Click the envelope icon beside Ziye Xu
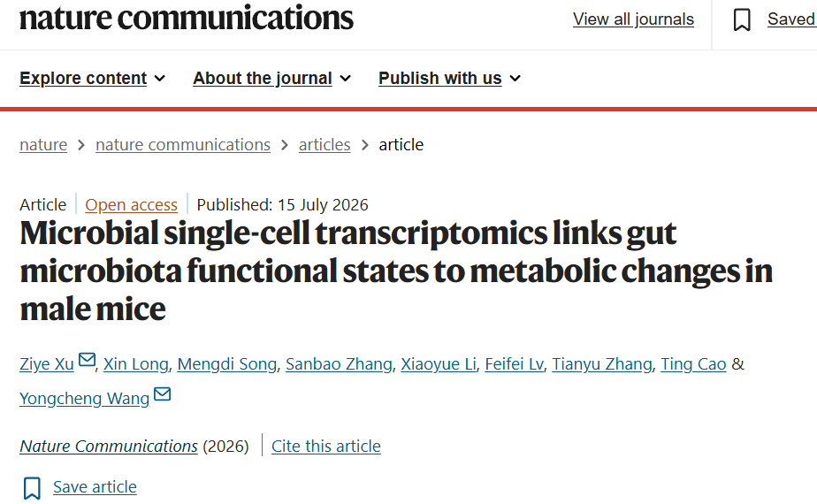817x504 pixels. (x=87, y=360)
